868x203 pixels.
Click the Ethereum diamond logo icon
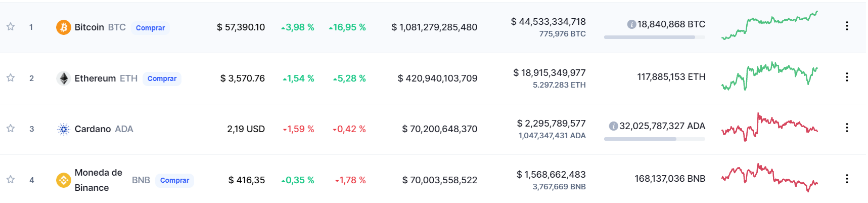(x=63, y=78)
